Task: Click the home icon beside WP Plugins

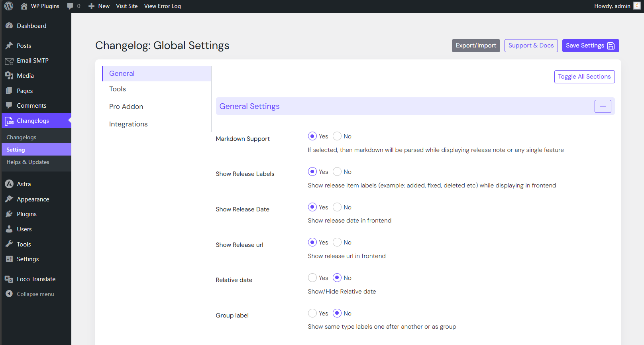Action: (24, 6)
